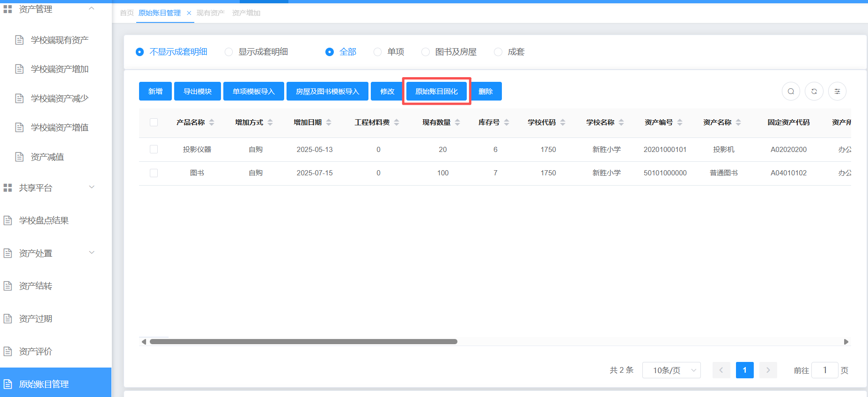This screenshot has height=397, width=868.
Task: Choose the 图书及房屋 radio option
Action: 426,52
